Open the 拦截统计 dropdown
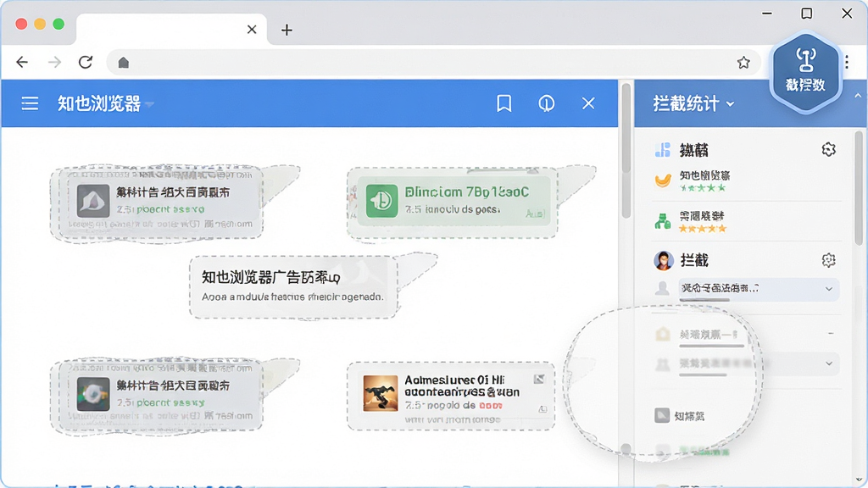Viewport: 868px width, 488px height. point(694,103)
